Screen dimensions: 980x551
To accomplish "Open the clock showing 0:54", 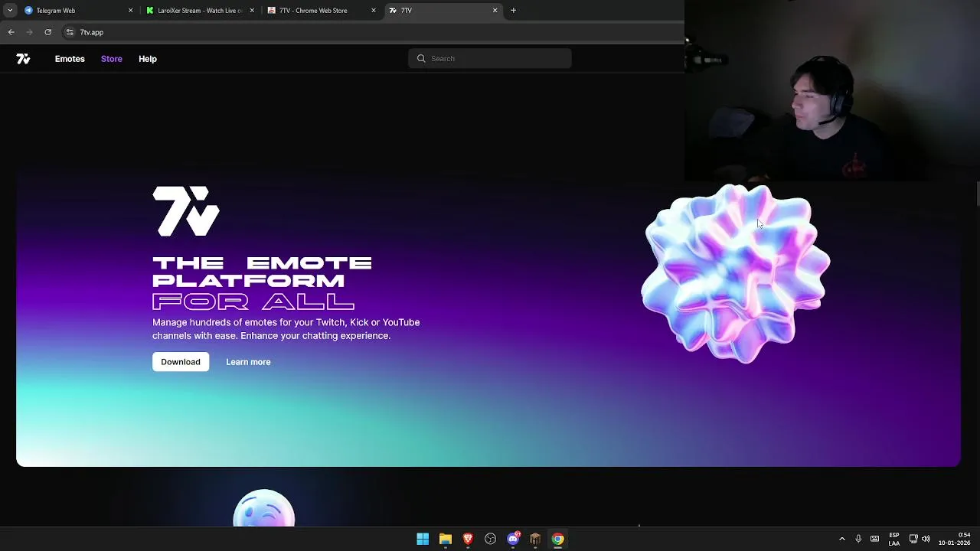I will click(954, 539).
